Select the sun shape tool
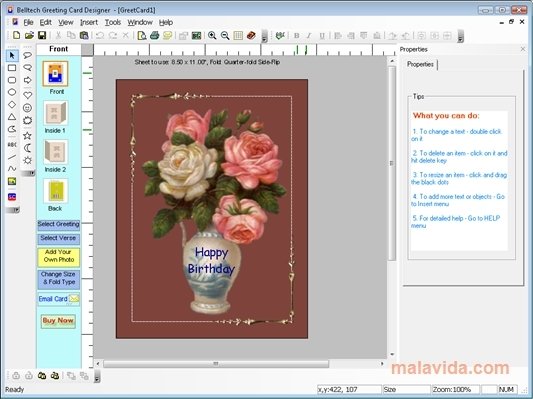This screenshot has width=533, height=399. 28,160
